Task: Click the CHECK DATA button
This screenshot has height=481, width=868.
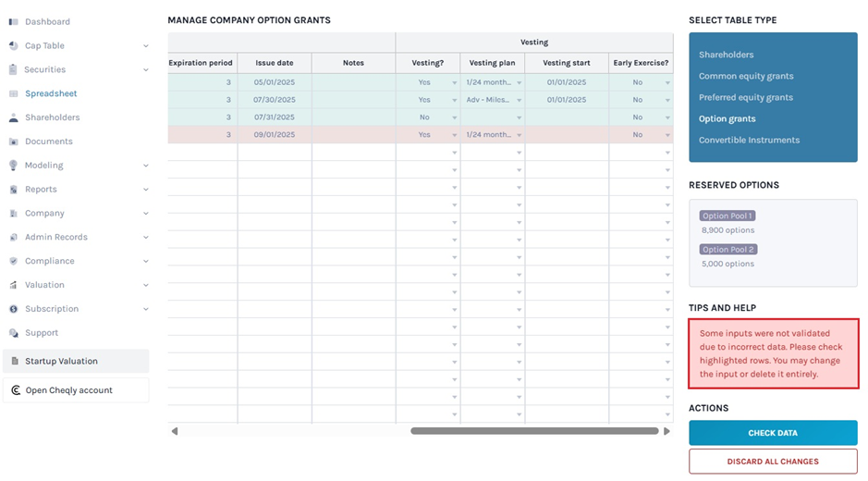Action: (x=772, y=433)
